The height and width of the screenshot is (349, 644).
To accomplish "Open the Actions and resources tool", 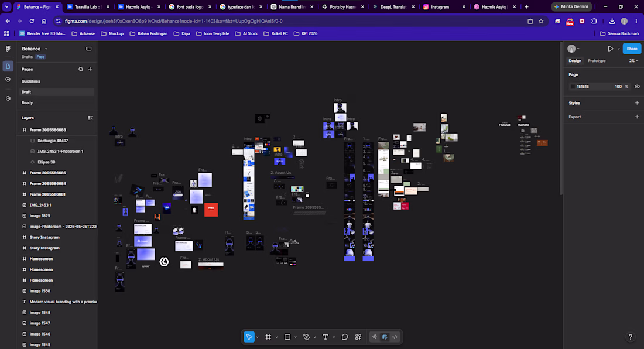I will pos(358,337).
